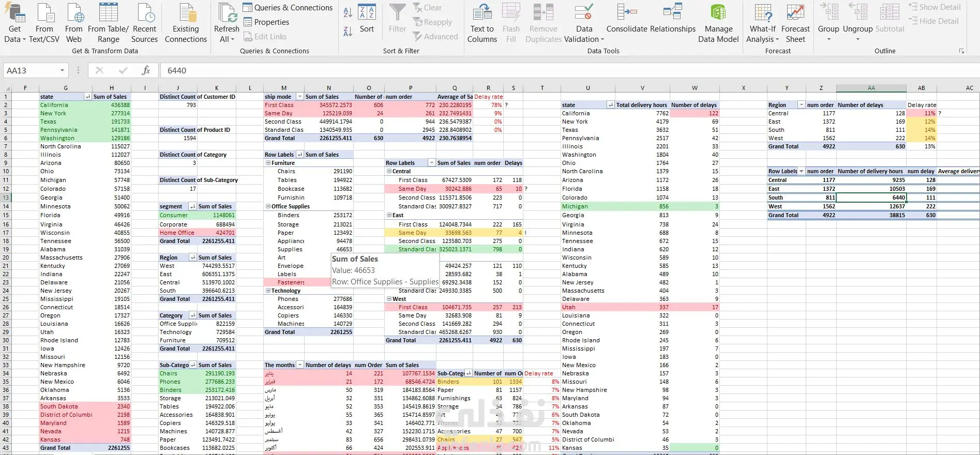Open the Sort dialog
Image resolution: width=980 pixels, height=455 pixels.
pos(367,18)
